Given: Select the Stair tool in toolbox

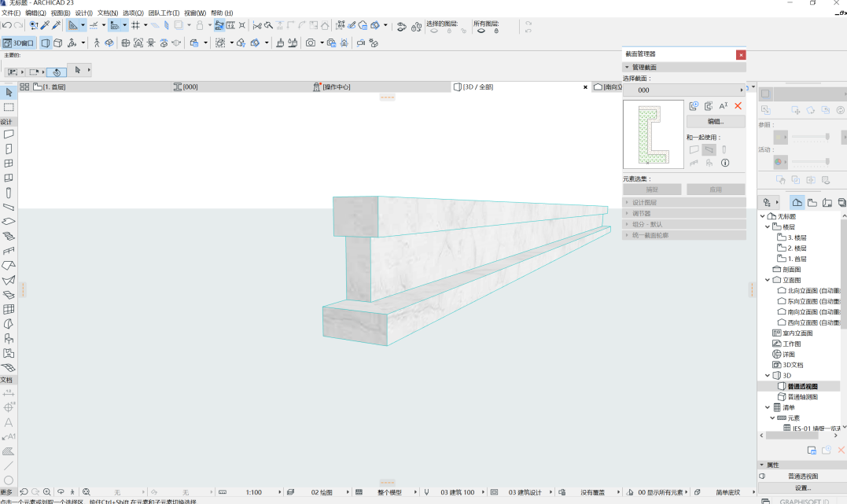Looking at the screenshot, I should pyautogui.click(x=9, y=236).
